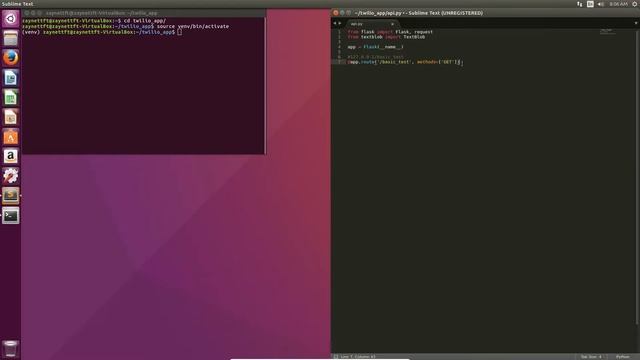The height and width of the screenshot is (360, 640).
Task: Focus Sublime Text from the launcher
Action: point(11,196)
